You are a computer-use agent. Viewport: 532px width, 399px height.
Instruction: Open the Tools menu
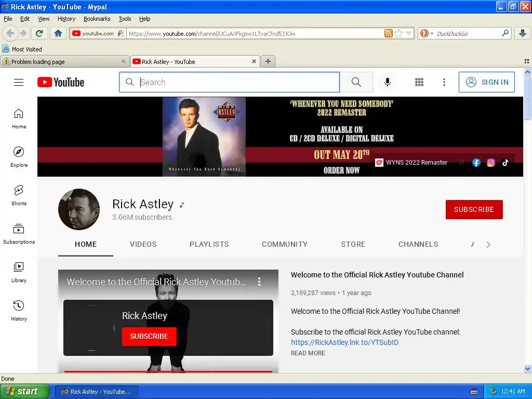coord(125,19)
